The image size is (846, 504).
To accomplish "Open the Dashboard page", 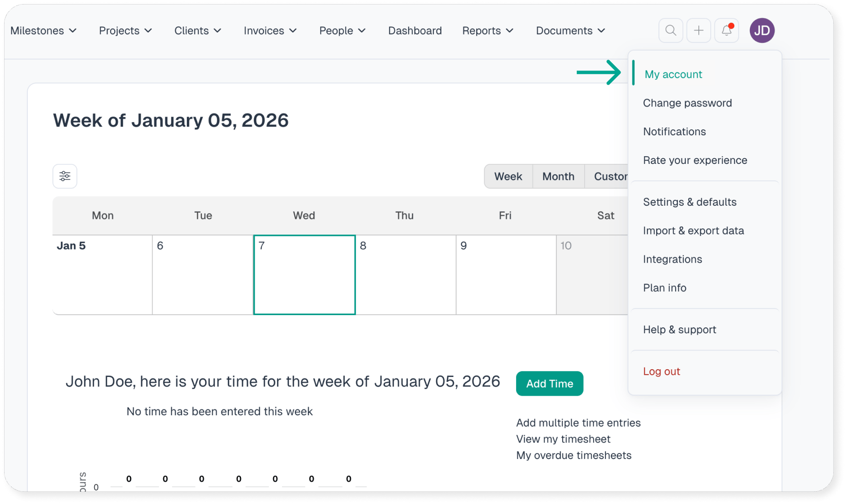I will tap(415, 31).
